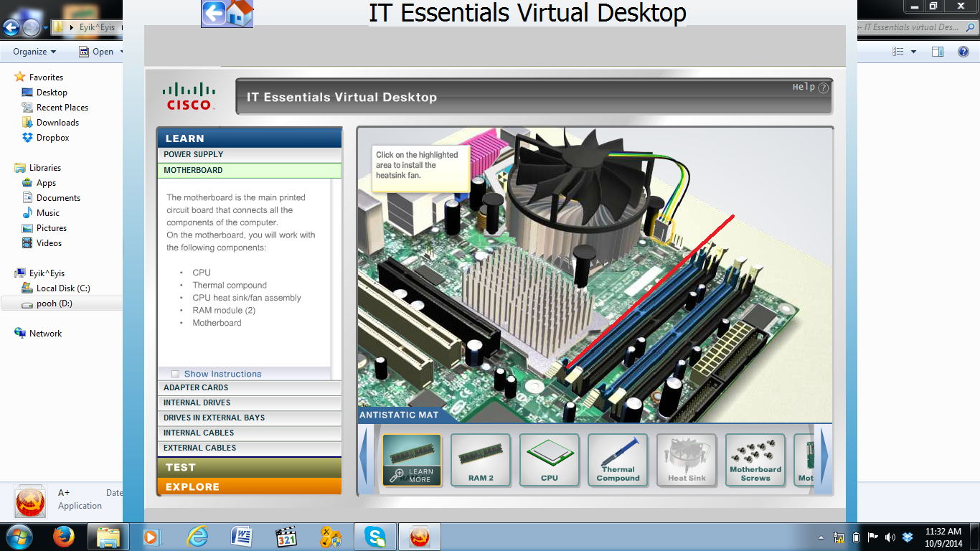Open Explorer help question mark icon

point(963,52)
